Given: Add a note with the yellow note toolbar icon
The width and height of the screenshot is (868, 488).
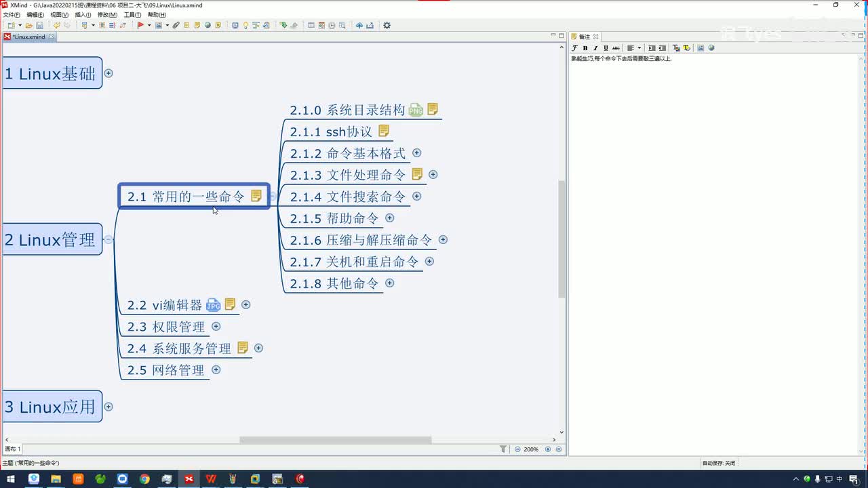Looking at the screenshot, I should coord(197,26).
